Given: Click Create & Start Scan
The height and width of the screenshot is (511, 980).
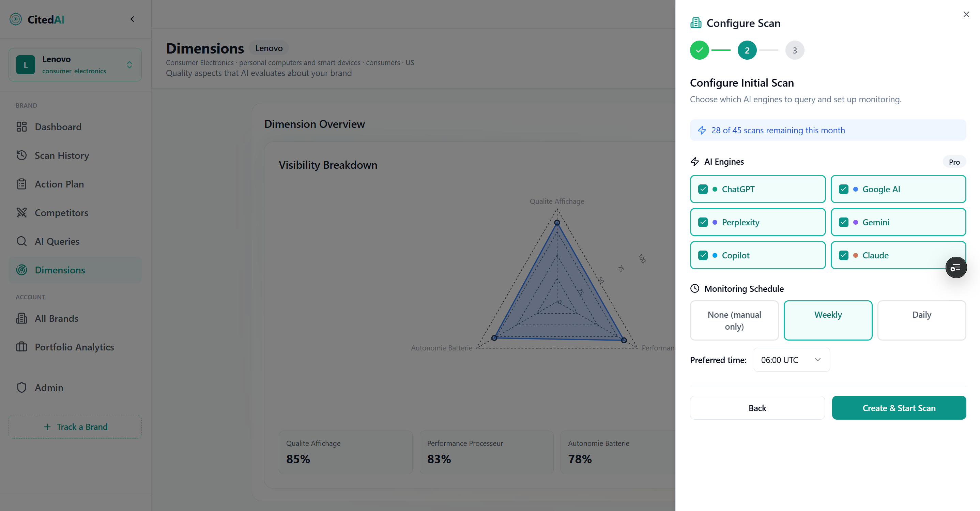Looking at the screenshot, I should pos(899,408).
